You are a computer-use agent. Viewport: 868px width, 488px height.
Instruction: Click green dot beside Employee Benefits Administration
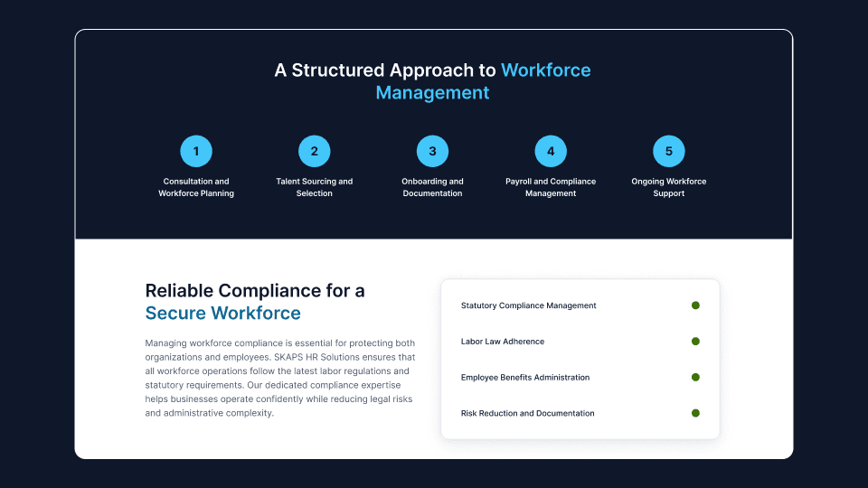[x=695, y=377]
